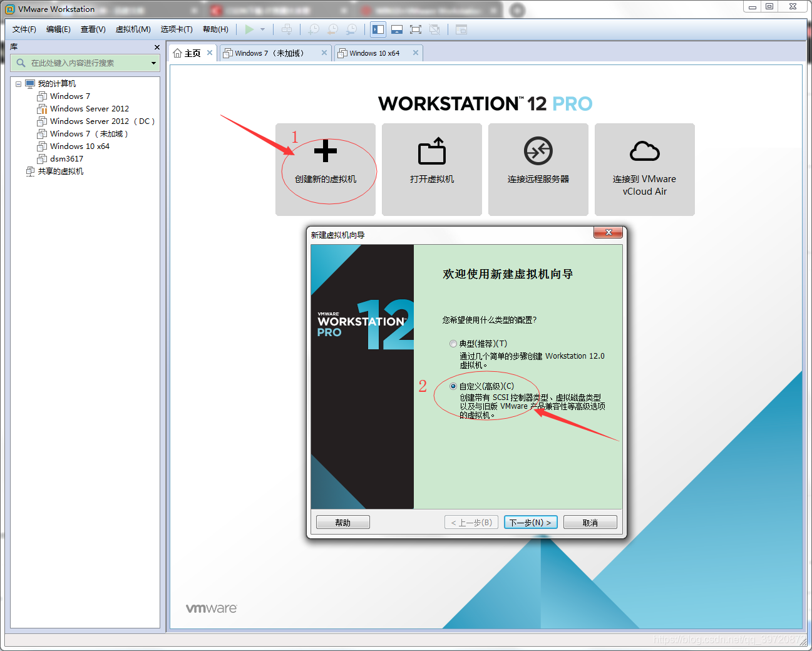Click the manage snapshots toolbar icon
Screen dimensions: 812x651
click(352, 29)
